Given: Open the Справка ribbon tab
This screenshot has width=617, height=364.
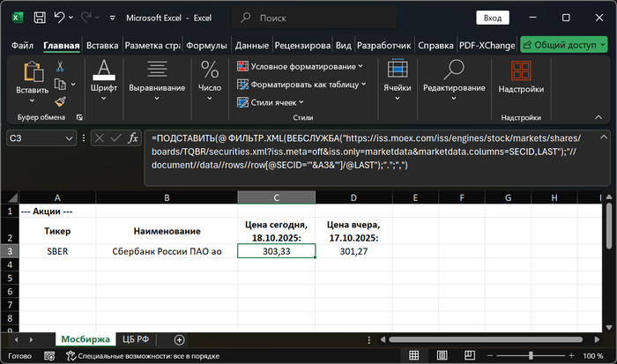Looking at the screenshot, I should (435, 46).
